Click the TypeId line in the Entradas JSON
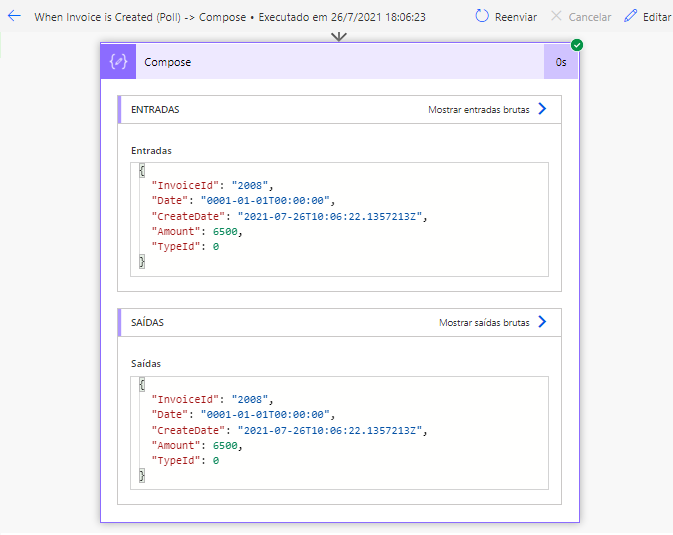Screen dimensions: 673x535 185,246
